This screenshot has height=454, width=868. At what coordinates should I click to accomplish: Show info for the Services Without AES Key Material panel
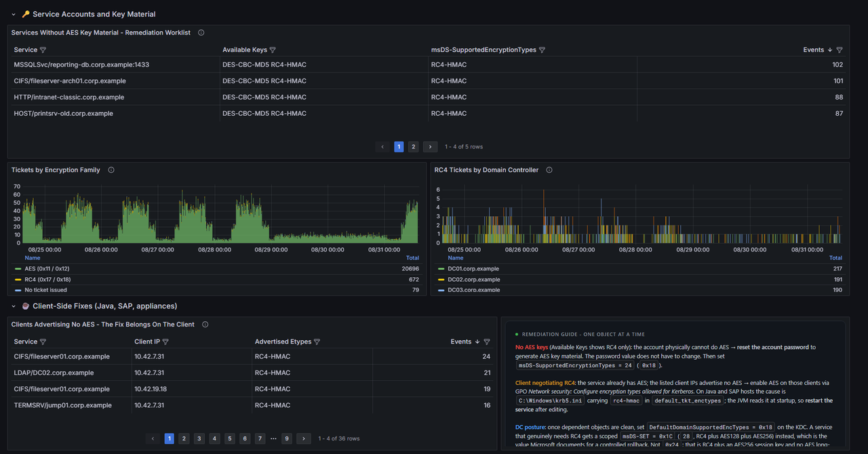(x=201, y=33)
